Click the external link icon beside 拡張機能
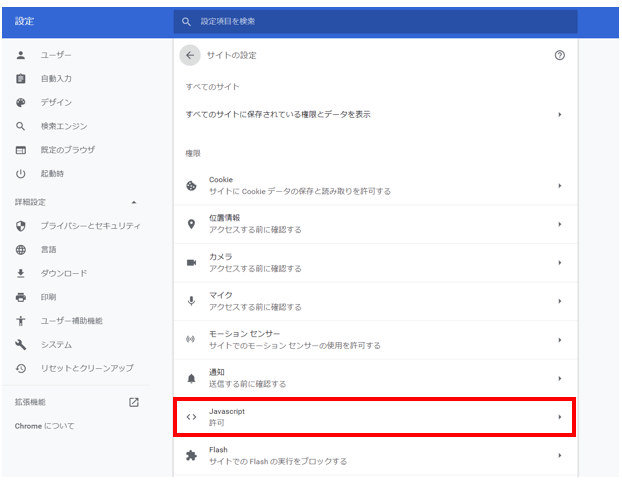Image resolution: width=622 pixels, height=485 pixels. [134, 402]
